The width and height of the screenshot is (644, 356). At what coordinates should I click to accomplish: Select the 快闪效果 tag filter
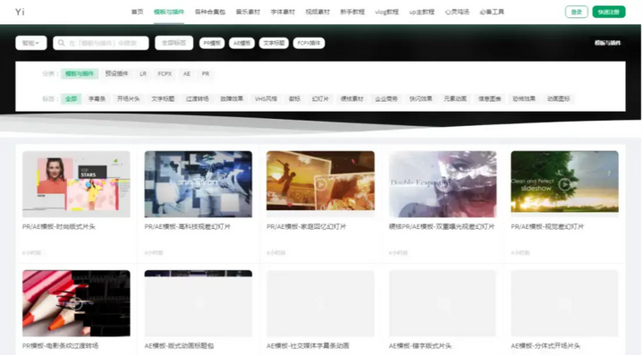point(420,99)
